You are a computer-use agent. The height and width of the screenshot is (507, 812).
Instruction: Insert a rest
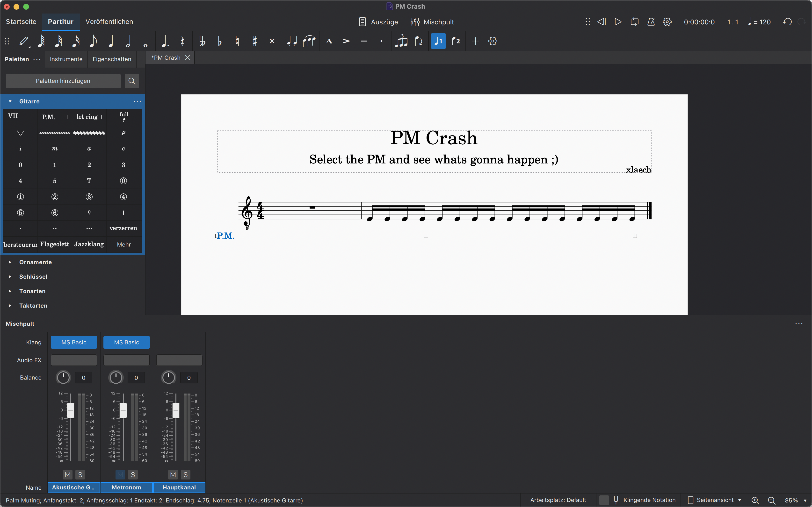point(182,41)
